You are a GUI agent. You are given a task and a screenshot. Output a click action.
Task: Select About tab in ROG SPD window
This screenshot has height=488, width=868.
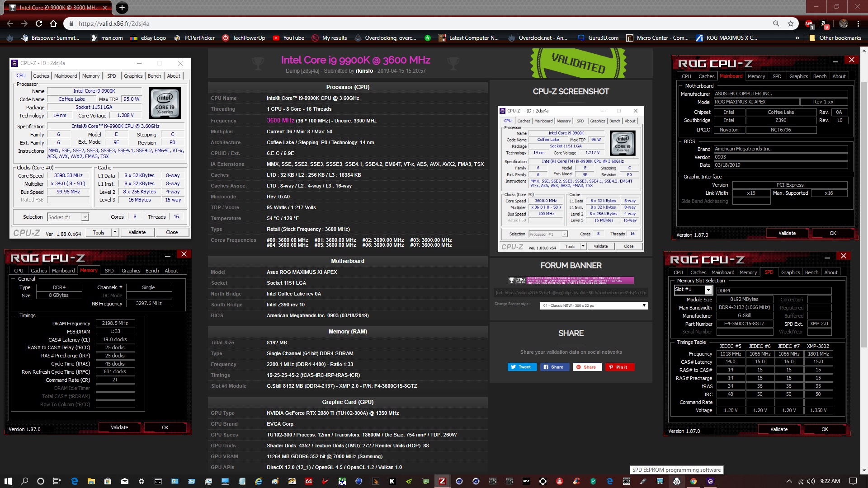tap(830, 272)
